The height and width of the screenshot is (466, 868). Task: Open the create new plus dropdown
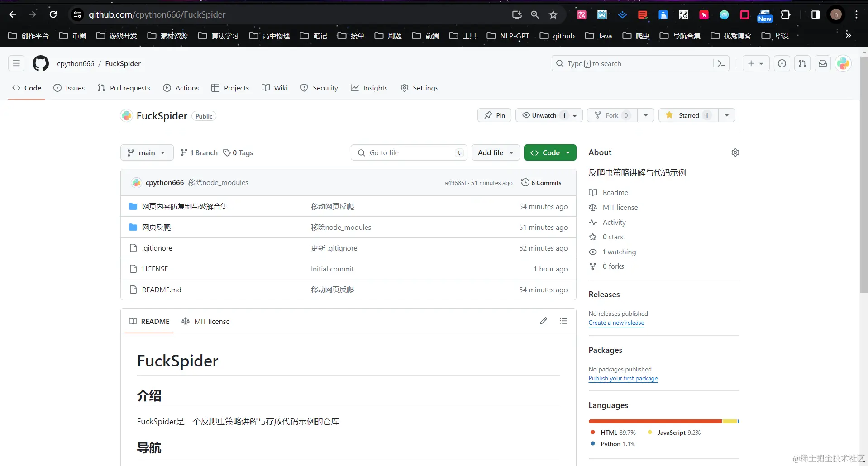(x=756, y=63)
